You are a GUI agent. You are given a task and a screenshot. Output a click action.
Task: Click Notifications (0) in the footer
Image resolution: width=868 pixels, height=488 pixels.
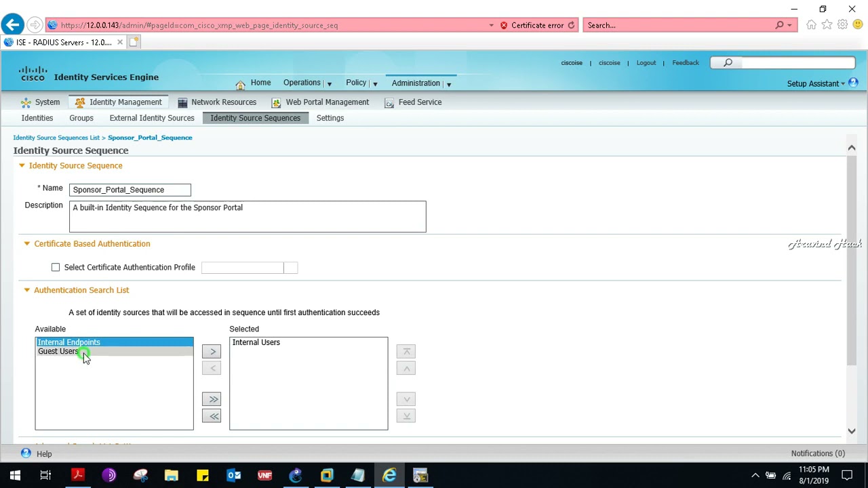(x=818, y=453)
